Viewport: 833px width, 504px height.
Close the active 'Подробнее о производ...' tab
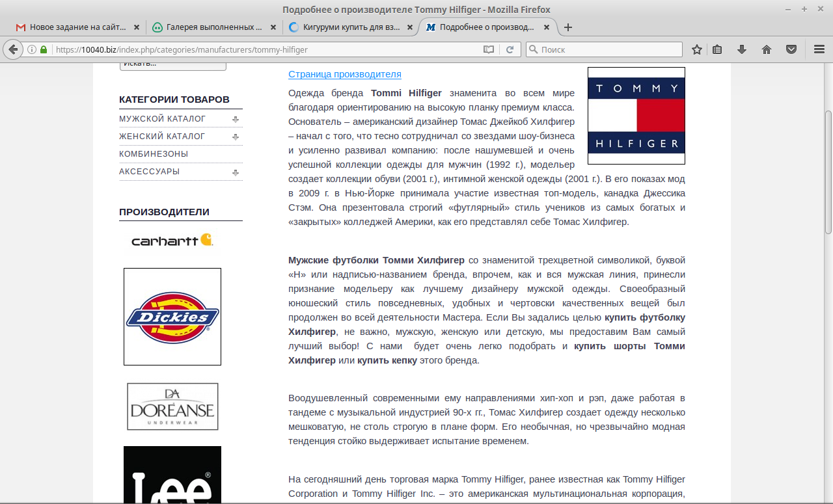click(547, 27)
